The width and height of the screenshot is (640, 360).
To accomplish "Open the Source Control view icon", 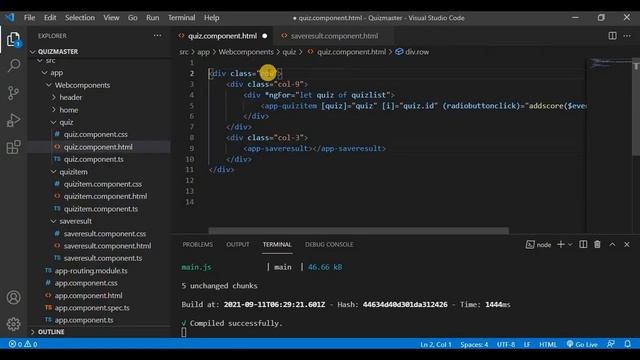I will (13, 93).
